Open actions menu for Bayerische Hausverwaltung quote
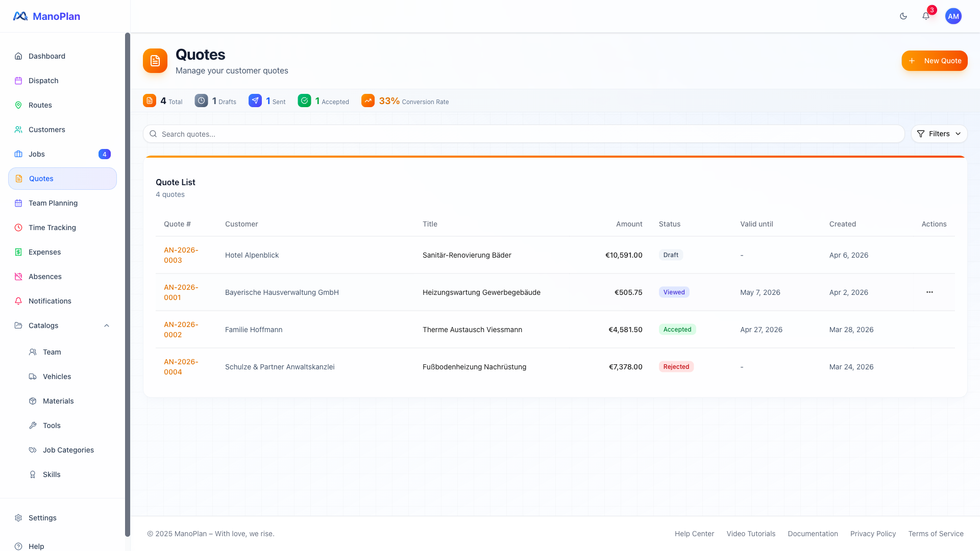 929,292
